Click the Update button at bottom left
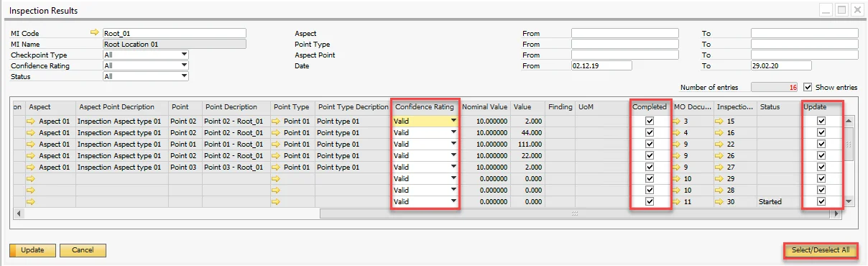Viewport: 868px width, 266px height. point(32,250)
